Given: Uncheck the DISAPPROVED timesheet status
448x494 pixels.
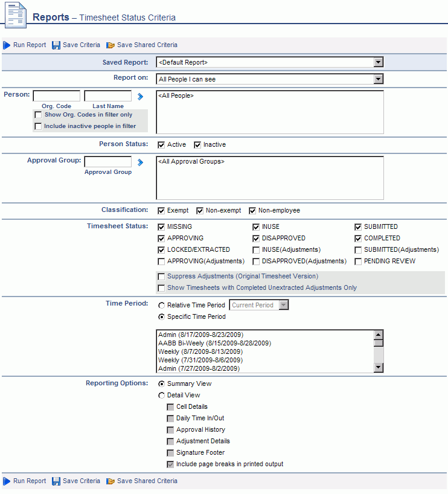Looking at the screenshot, I should click(256, 239).
